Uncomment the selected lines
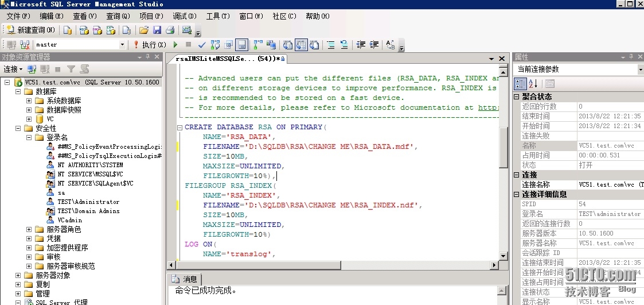 click(344, 44)
